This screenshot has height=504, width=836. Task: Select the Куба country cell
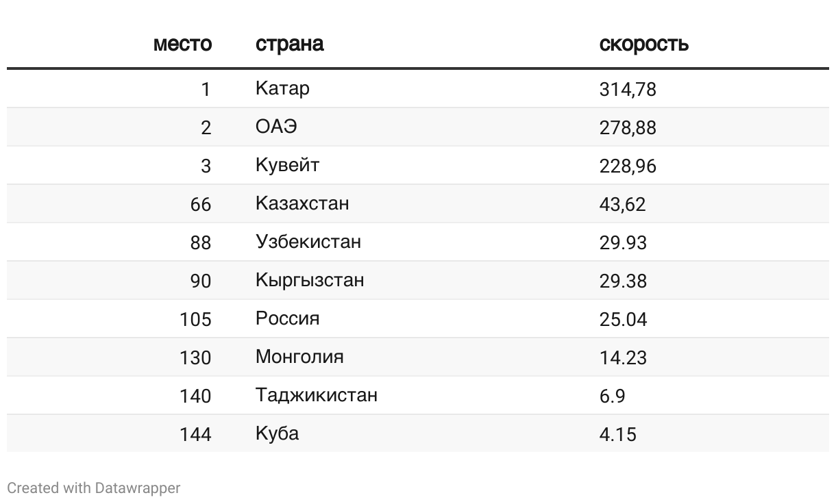(277, 433)
